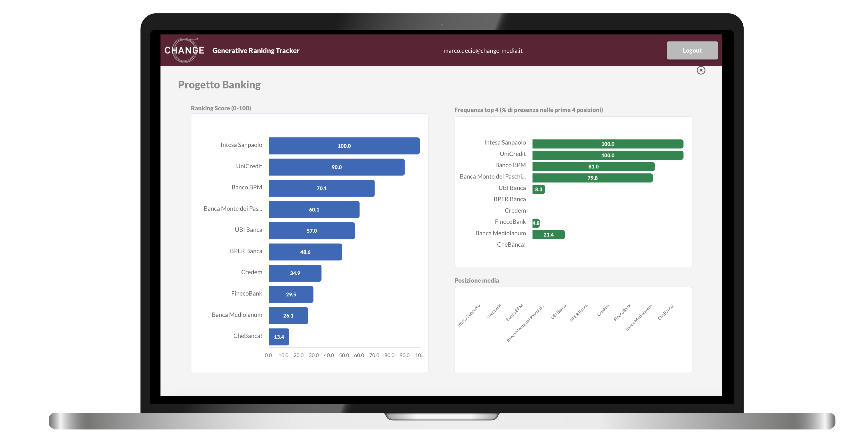Click UBI Banca blue bar 57.0
The width and height of the screenshot is (868, 434).
[312, 231]
